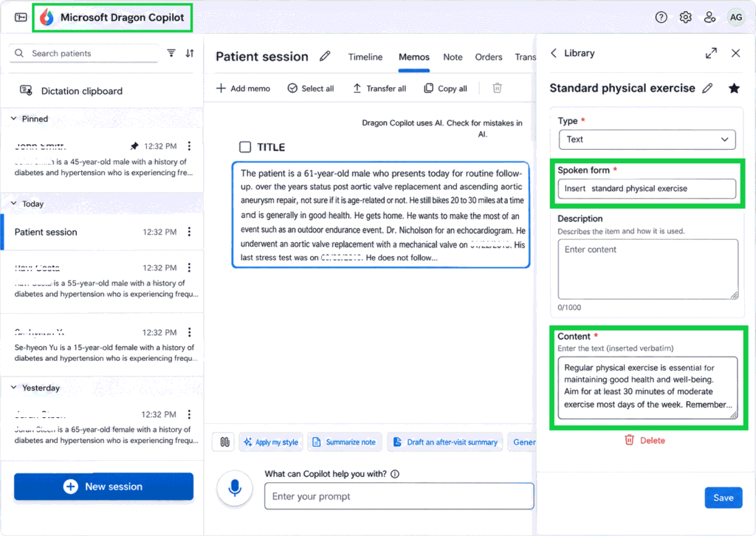Rename Standard physical exercise with pencil icon

point(707,88)
